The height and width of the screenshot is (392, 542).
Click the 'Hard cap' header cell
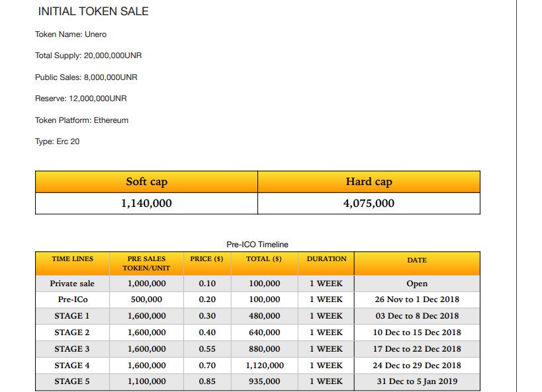pyautogui.click(x=369, y=182)
